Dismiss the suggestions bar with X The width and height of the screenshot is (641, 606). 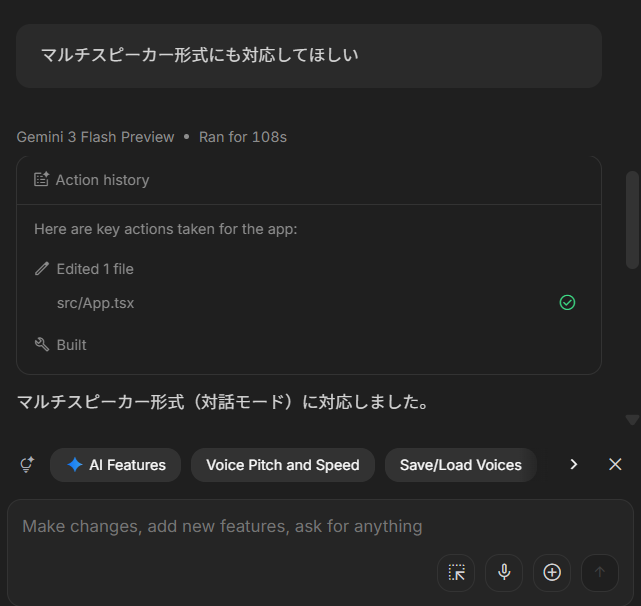tap(615, 464)
